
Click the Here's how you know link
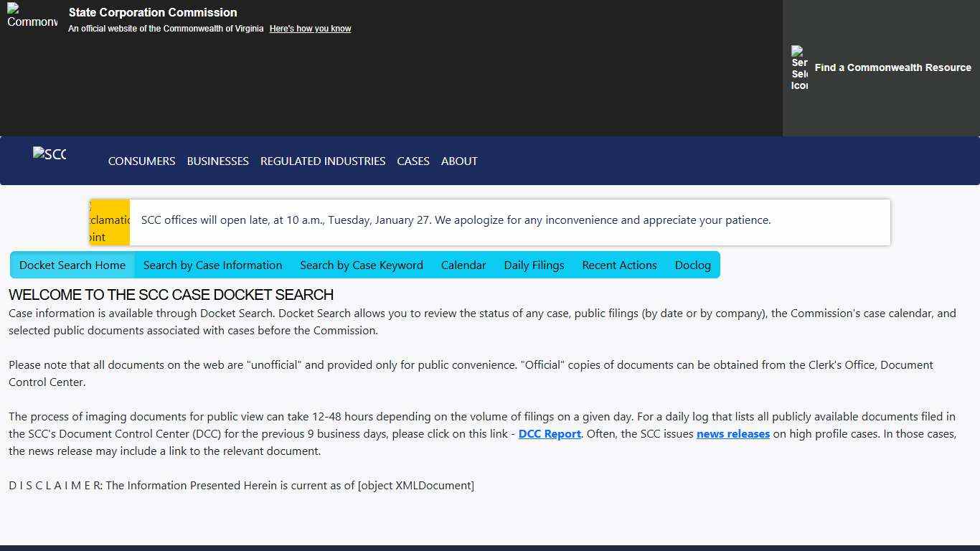[310, 29]
